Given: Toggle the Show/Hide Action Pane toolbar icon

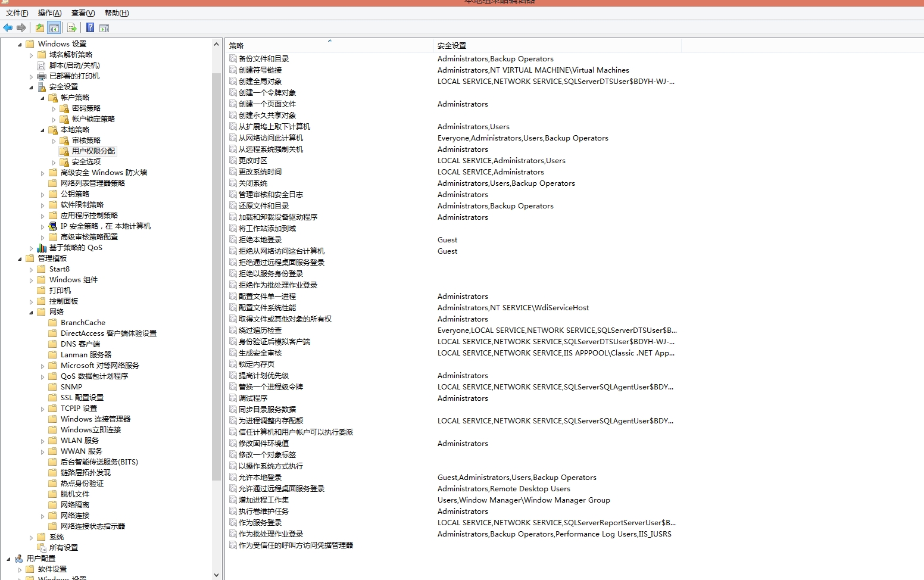Looking at the screenshot, I should (104, 27).
